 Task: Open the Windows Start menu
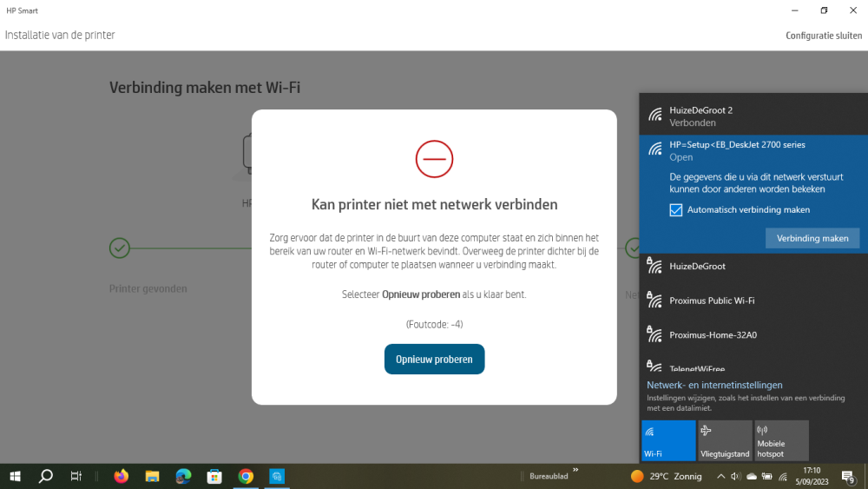click(x=15, y=476)
